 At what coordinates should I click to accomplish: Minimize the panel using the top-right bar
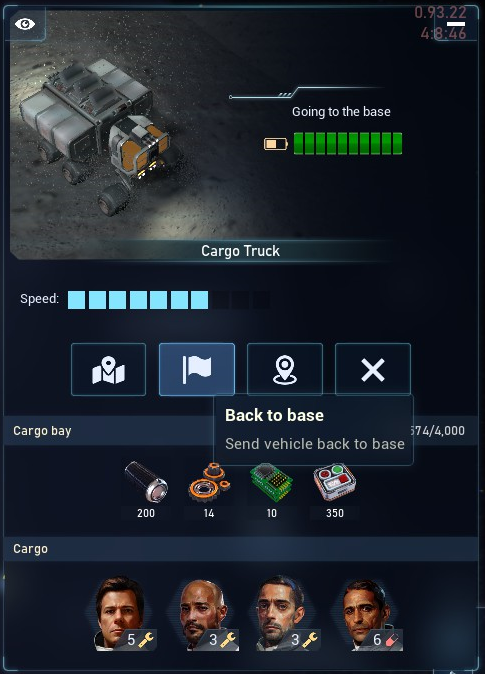[x=456, y=24]
